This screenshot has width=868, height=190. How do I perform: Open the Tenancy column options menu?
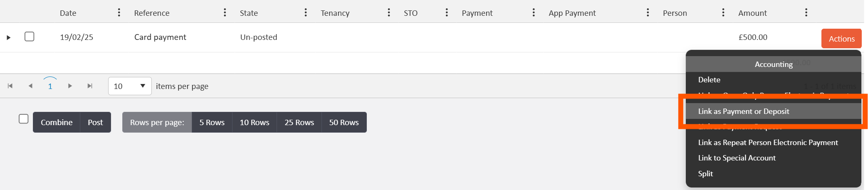pos(389,12)
